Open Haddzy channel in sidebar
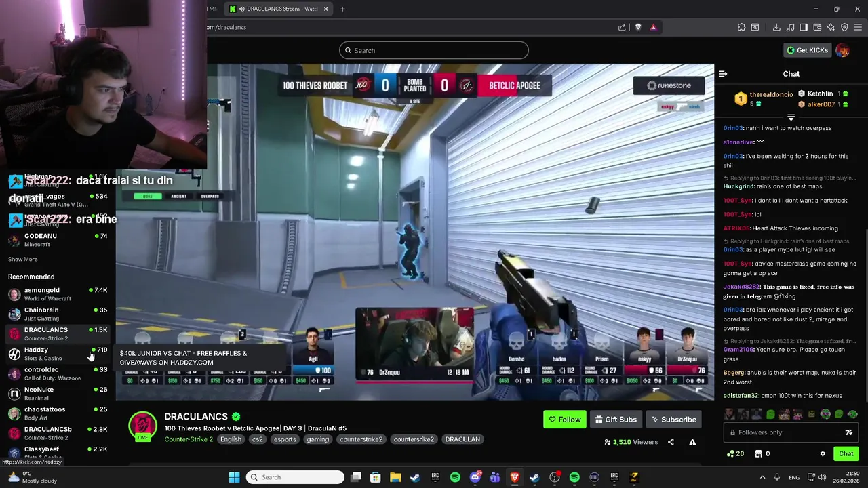 (x=58, y=354)
